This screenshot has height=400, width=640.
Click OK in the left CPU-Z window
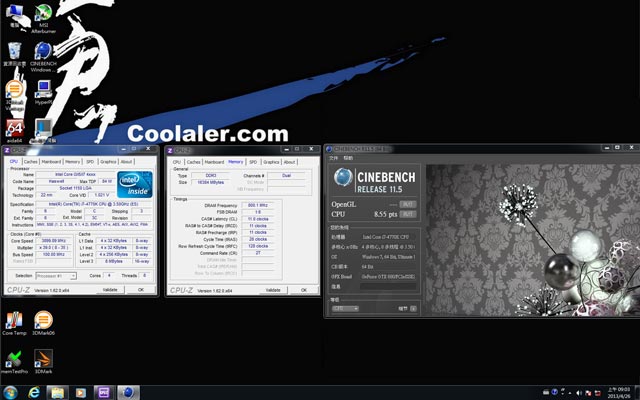tap(141, 290)
